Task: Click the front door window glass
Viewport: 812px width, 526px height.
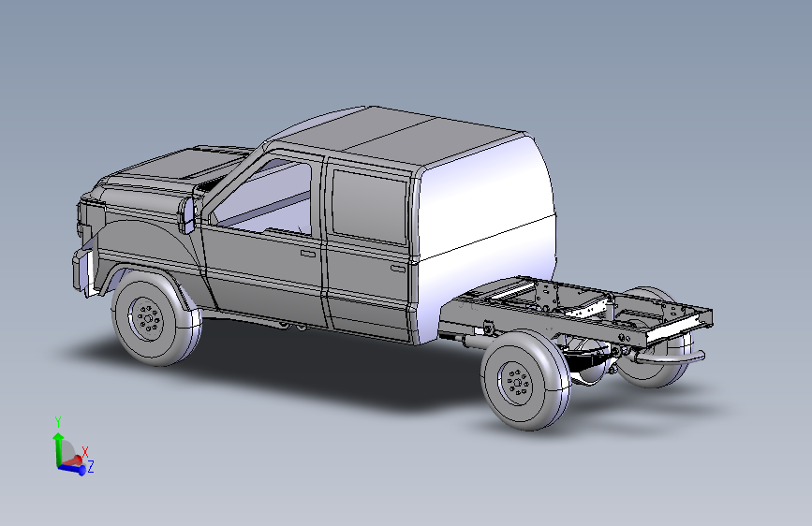Action: [x=270, y=199]
